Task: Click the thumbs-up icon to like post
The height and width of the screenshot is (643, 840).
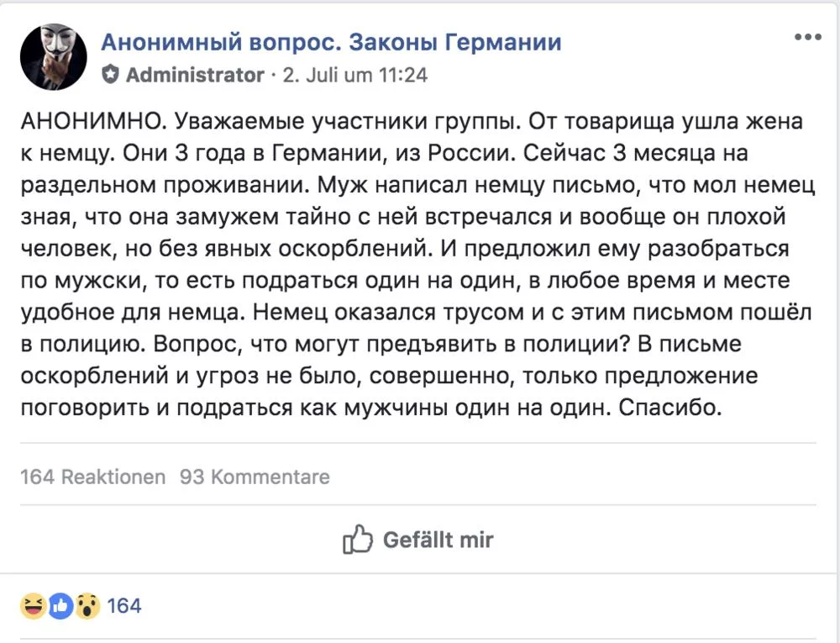Action: pos(357,540)
